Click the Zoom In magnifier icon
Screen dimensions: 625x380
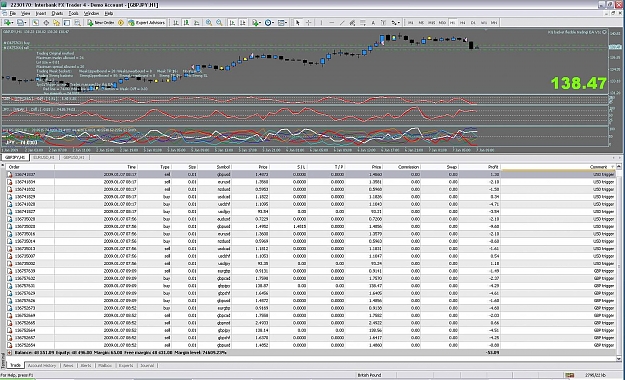point(209,23)
